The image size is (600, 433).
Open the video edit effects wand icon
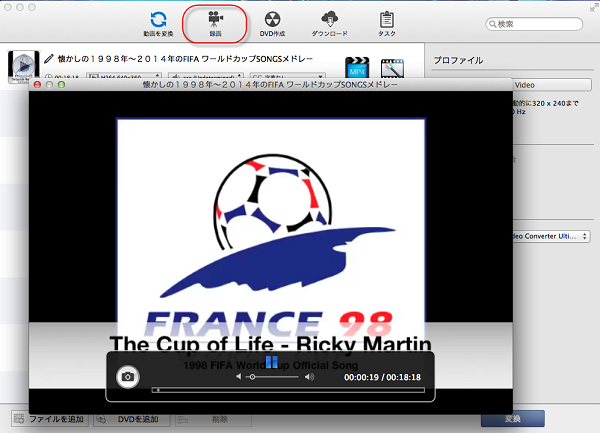tap(392, 68)
